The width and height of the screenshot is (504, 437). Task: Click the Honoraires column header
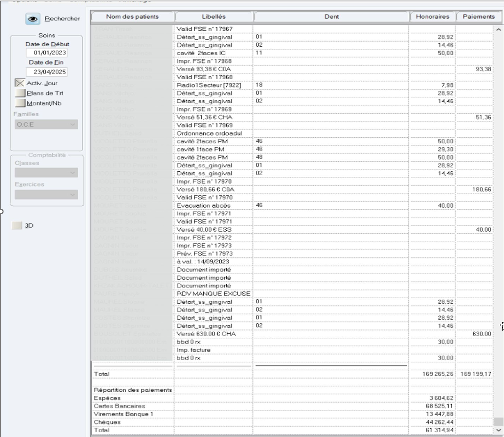pos(432,16)
